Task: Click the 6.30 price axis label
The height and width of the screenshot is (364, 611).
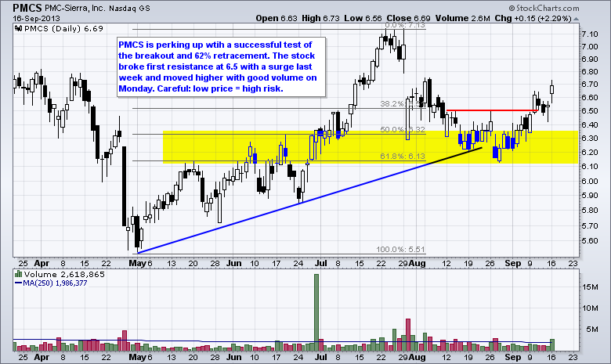Action: pos(590,139)
